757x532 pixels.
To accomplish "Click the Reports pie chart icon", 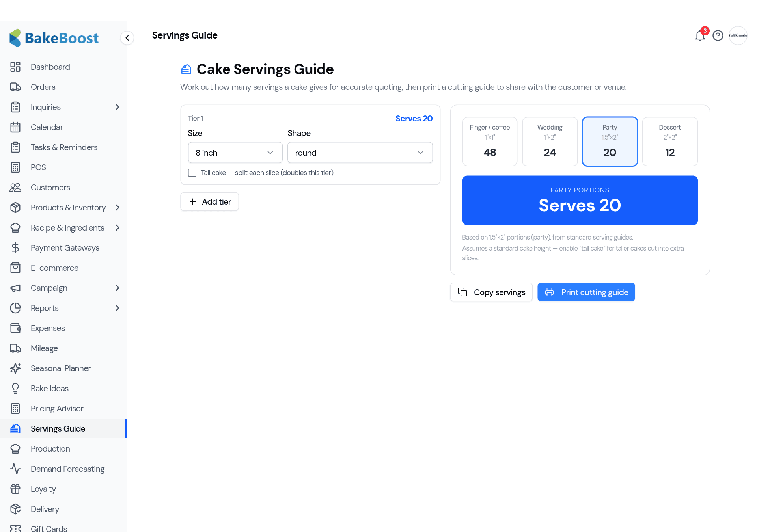I will pos(15,308).
